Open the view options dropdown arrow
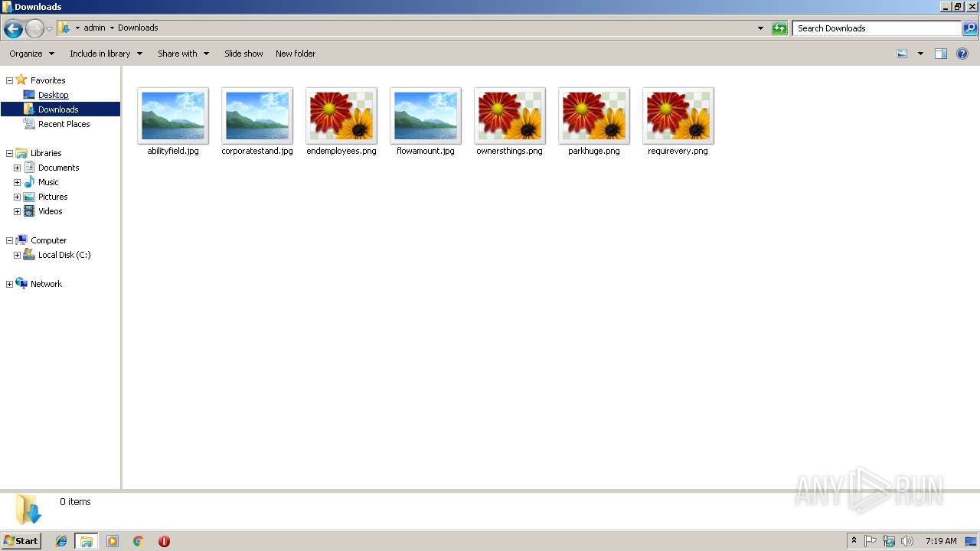Screen dimensions: 980x551 point(920,54)
